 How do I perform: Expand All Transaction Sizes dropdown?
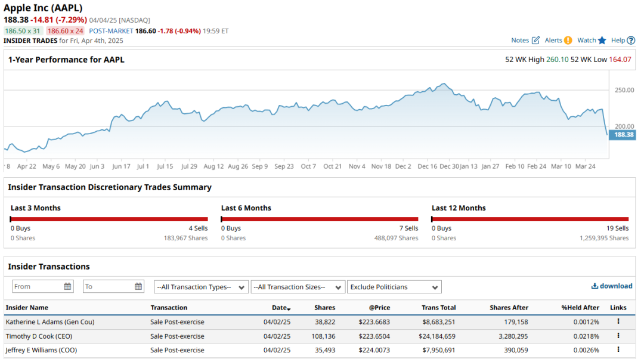(298, 287)
